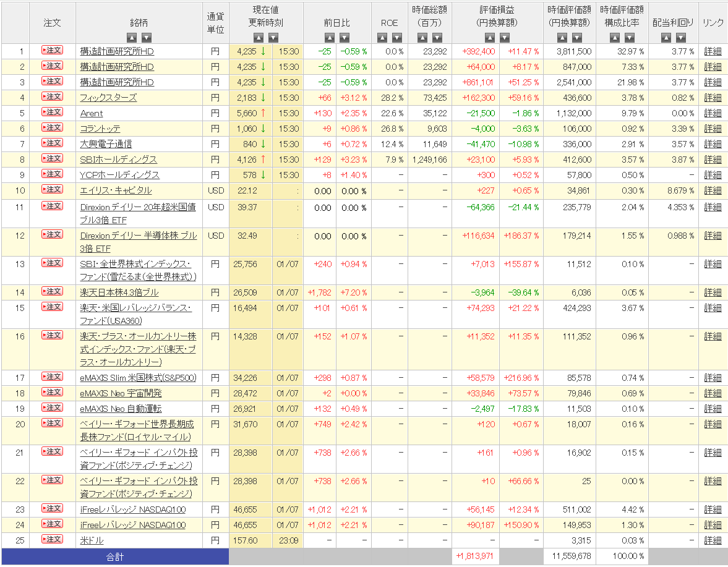The width and height of the screenshot is (728, 567).
Task: Select 合計 footer label
Action: (x=115, y=556)
